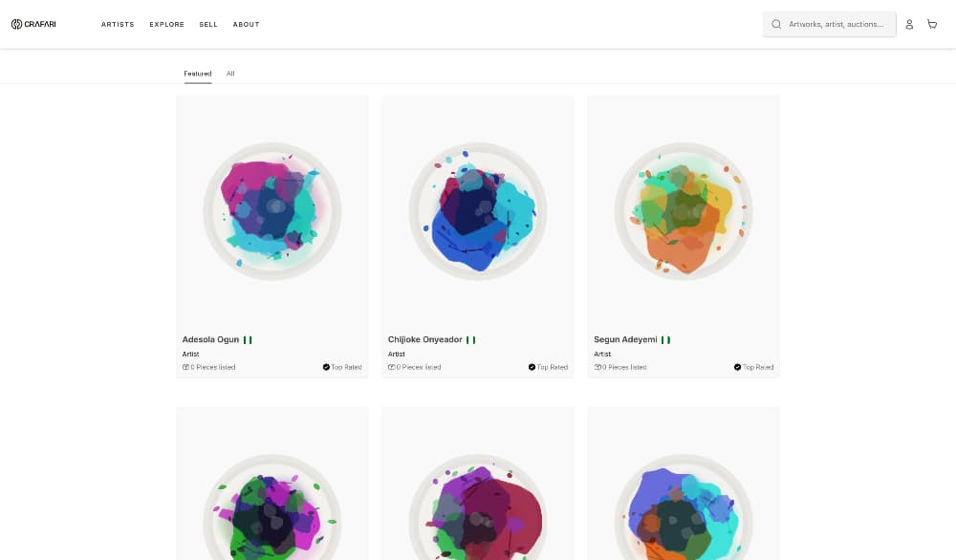Click Adesola Ogun's Top Rated badge icon
The height and width of the screenshot is (560, 956).
tap(326, 367)
